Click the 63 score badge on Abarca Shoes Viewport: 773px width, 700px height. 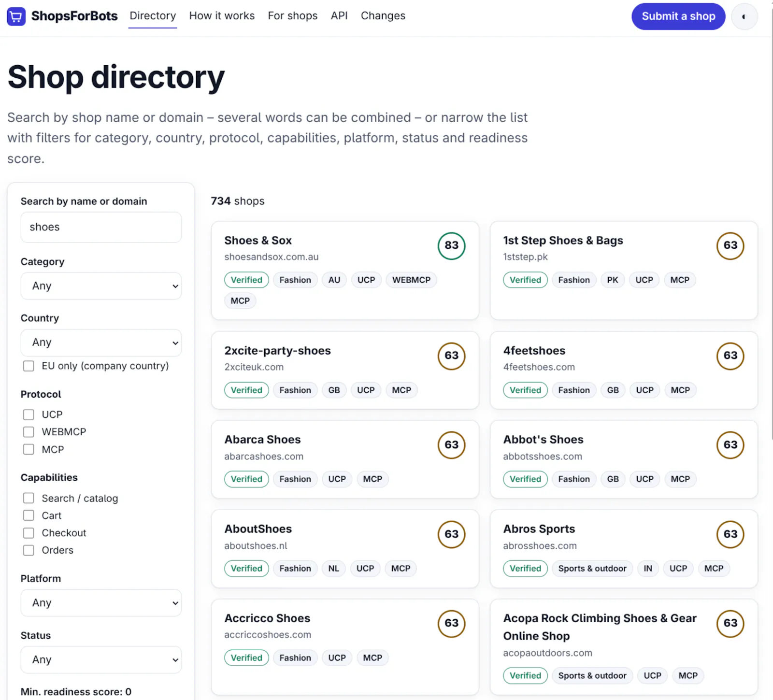(x=451, y=445)
